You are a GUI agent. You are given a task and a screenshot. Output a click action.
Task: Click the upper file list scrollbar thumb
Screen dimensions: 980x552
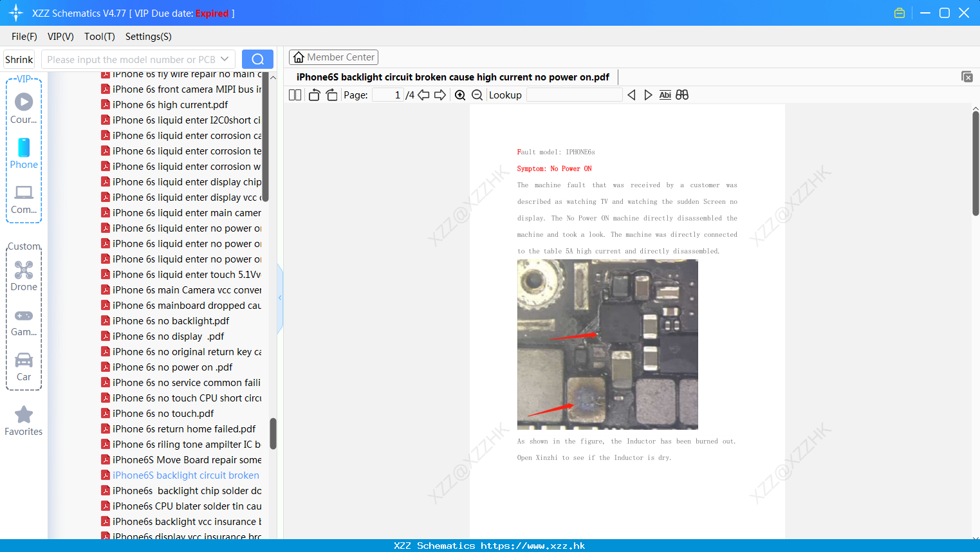click(265, 136)
